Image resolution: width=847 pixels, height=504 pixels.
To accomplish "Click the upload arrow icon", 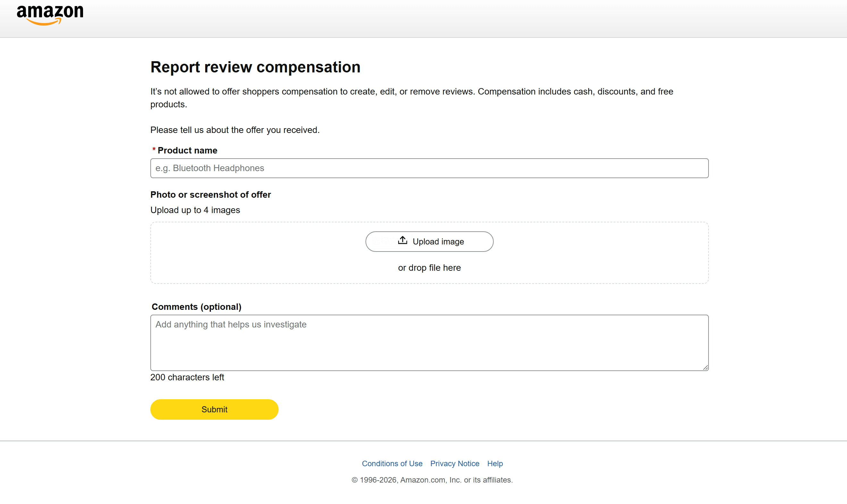I will point(403,240).
